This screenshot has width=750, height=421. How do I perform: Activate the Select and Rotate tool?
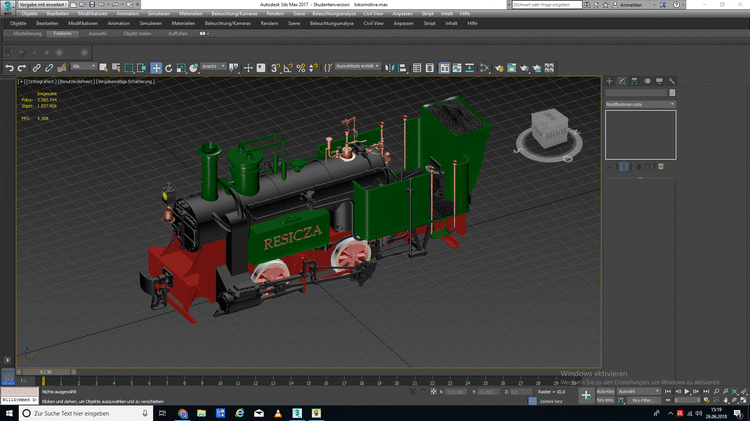coord(168,68)
